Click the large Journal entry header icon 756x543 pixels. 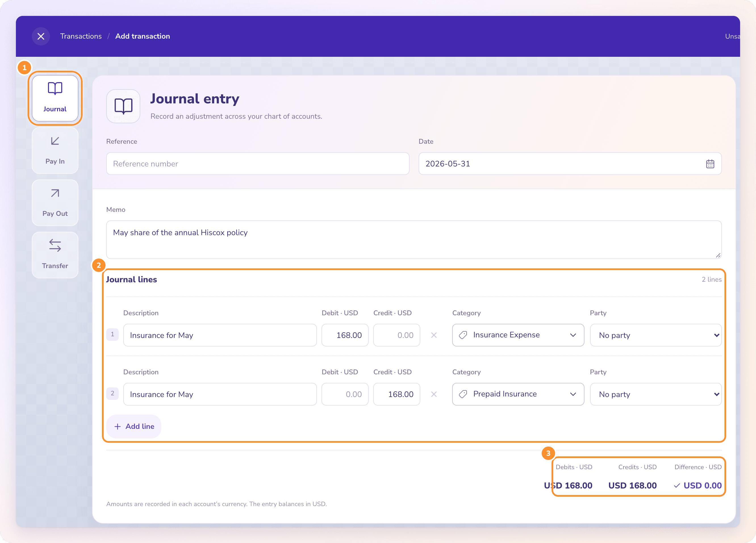[123, 106]
